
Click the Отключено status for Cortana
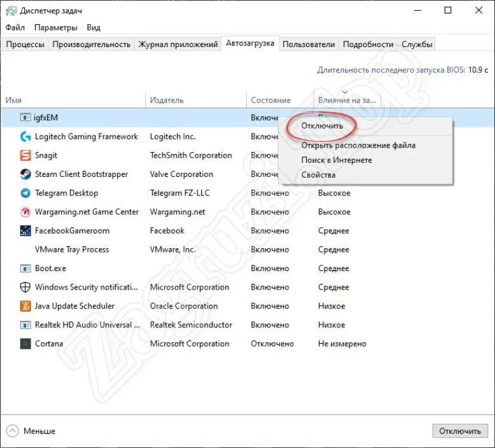tap(272, 344)
